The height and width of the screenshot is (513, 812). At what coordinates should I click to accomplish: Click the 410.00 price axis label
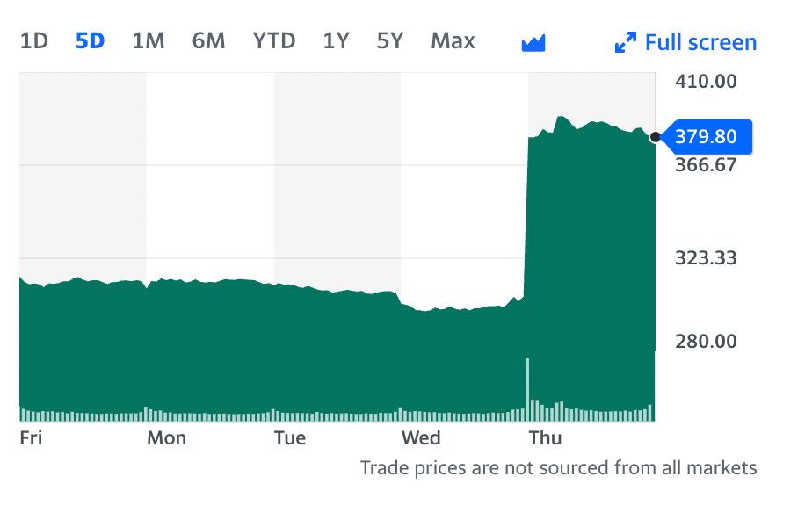pos(706,82)
